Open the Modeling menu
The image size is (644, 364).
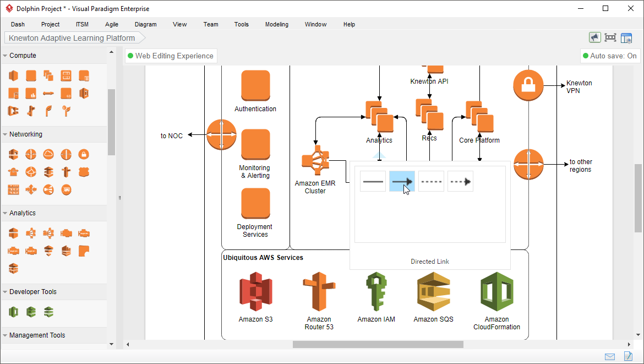[276, 24]
